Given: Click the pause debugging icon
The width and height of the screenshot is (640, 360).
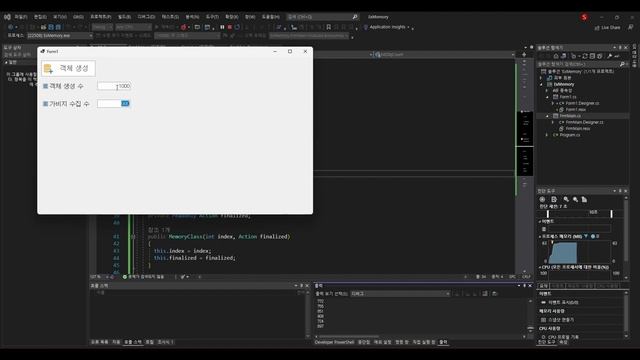Looking at the screenshot, I should (x=222, y=27).
